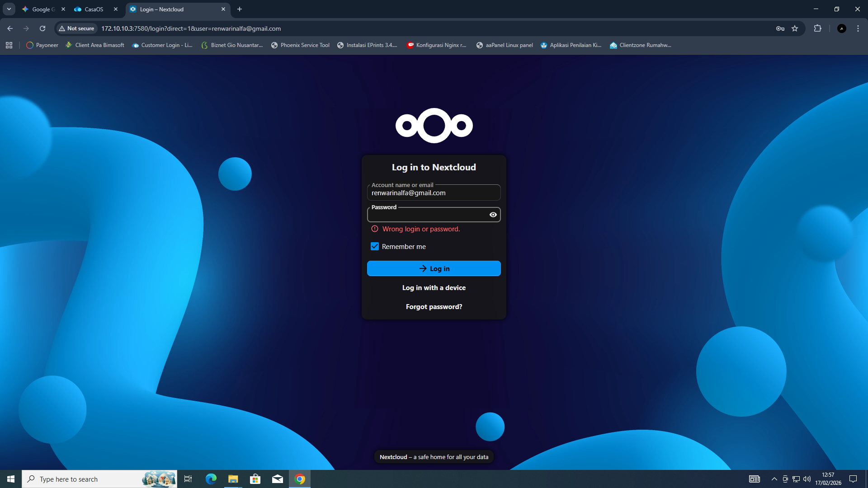Open Chrome three-dot menu
The height and width of the screenshot is (488, 868).
pos(858,28)
